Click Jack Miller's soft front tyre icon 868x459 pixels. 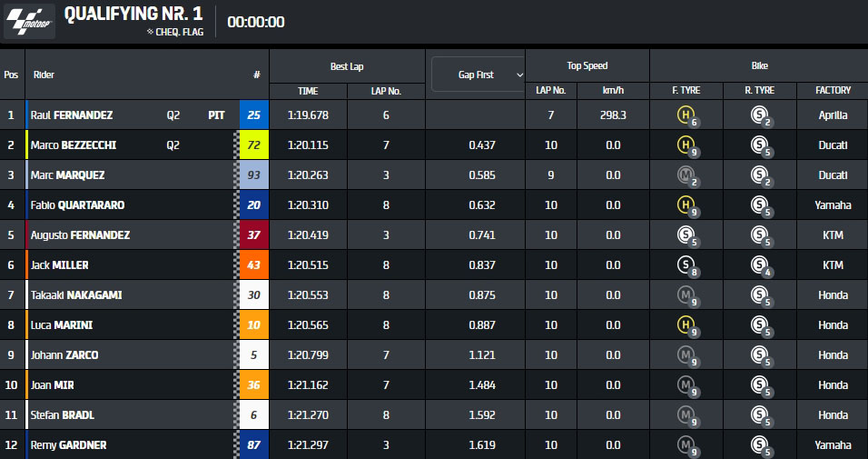[x=686, y=265]
